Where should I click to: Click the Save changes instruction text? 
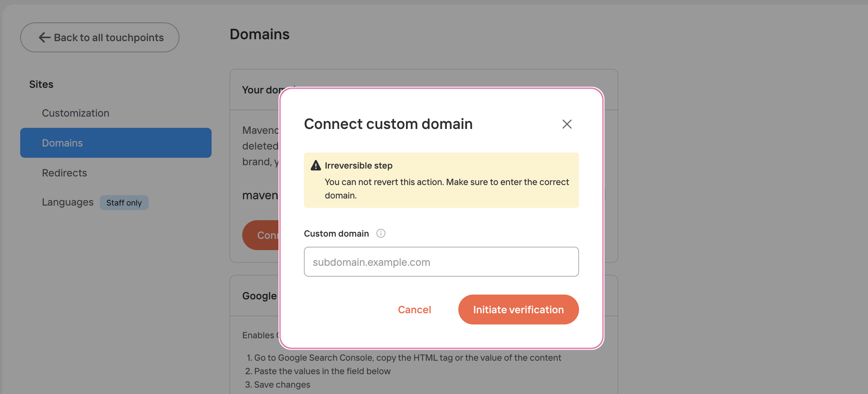[282, 385]
